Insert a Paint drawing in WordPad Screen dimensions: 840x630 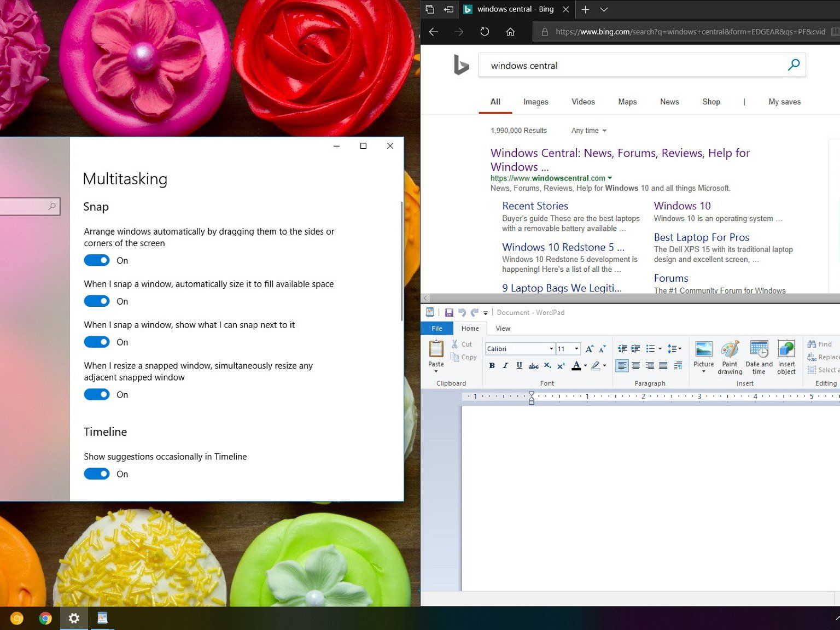pyautogui.click(x=730, y=358)
